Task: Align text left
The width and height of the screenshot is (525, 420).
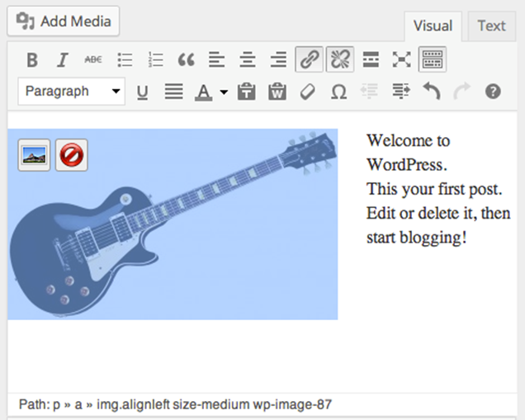Action: 216,60
